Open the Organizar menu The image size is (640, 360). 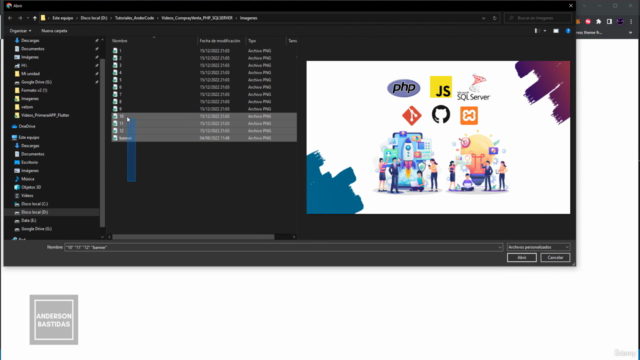click(20, 31)
